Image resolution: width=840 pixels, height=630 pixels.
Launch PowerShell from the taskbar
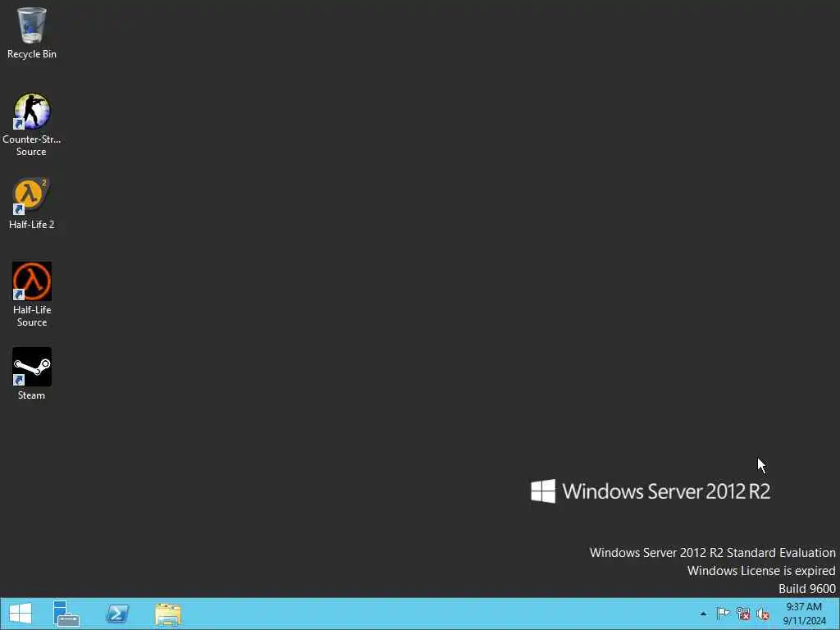pos(117,614)
